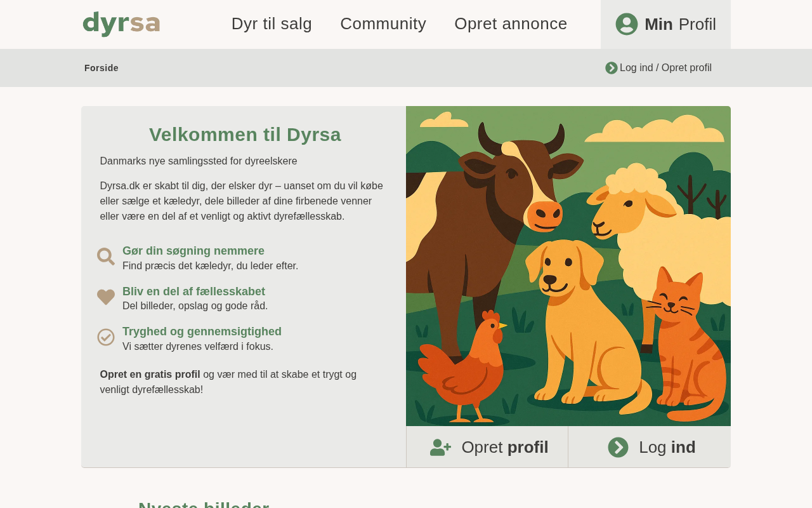Click the Forside breadcrumb
This screenshot has width=812, height=508.
click(x=101, y=68)
